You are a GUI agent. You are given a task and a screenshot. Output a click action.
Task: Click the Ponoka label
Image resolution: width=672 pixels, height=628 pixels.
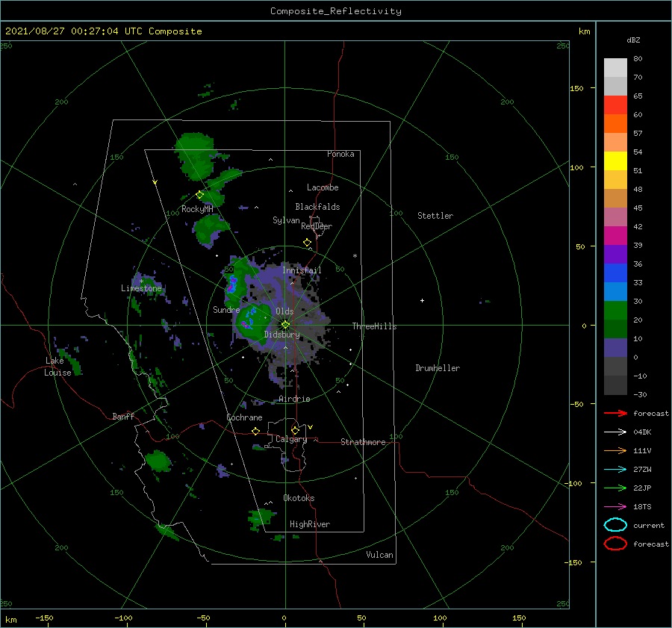coord(340,154)
